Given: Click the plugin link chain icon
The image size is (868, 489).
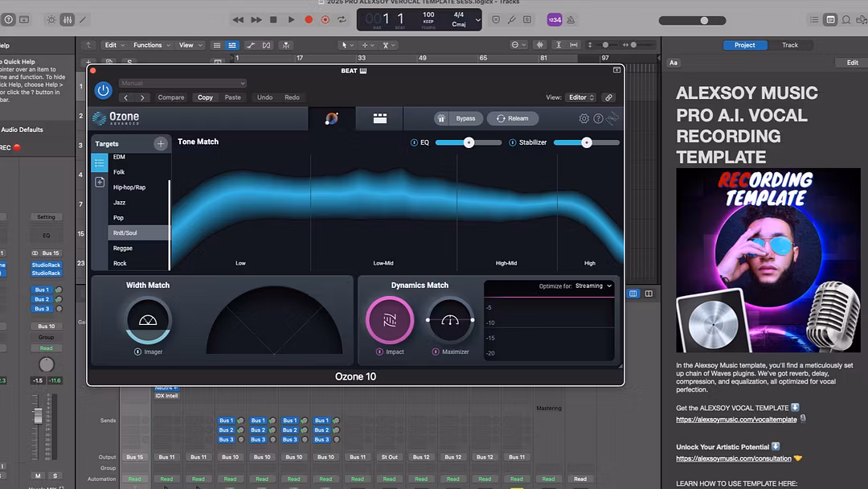Looking at the screenshot, I should (x=608, y=97).
